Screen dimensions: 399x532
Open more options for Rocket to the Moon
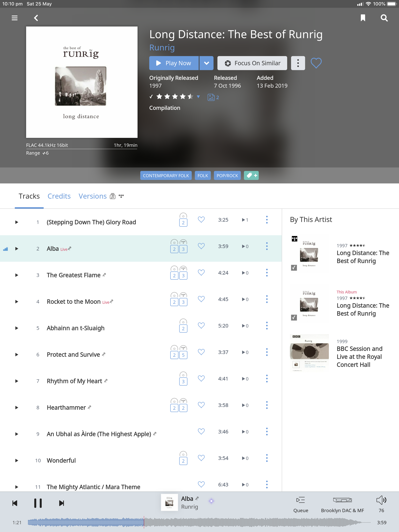coord(267,299)
